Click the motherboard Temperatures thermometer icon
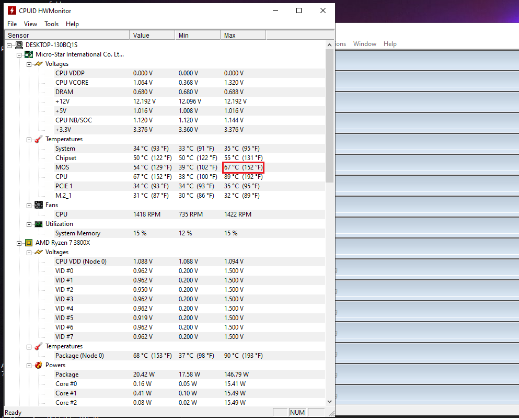The height and width of the screenshot is (420, 519). pos(38,140)
